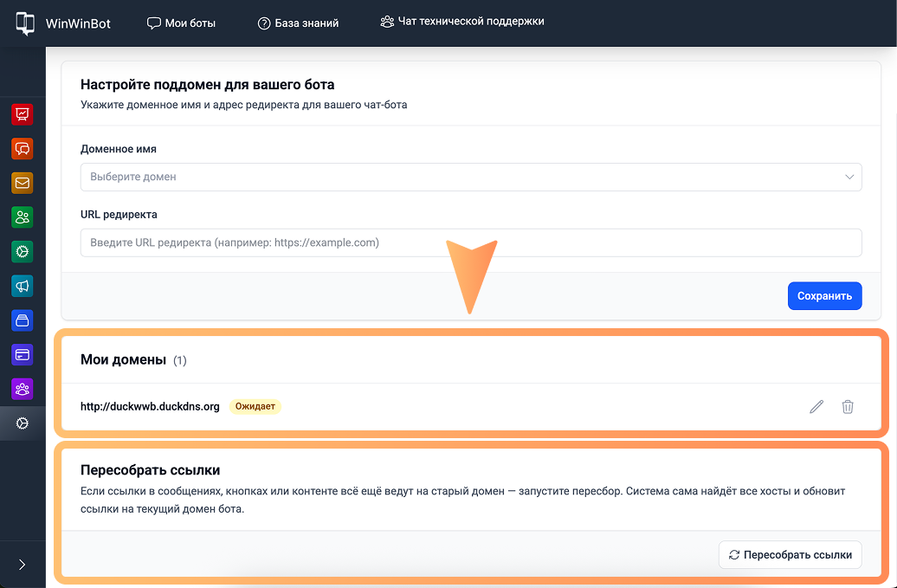897x588 pixels.
Task: Open the blue megaphone sidebar icon
Action: click(23, 286)
